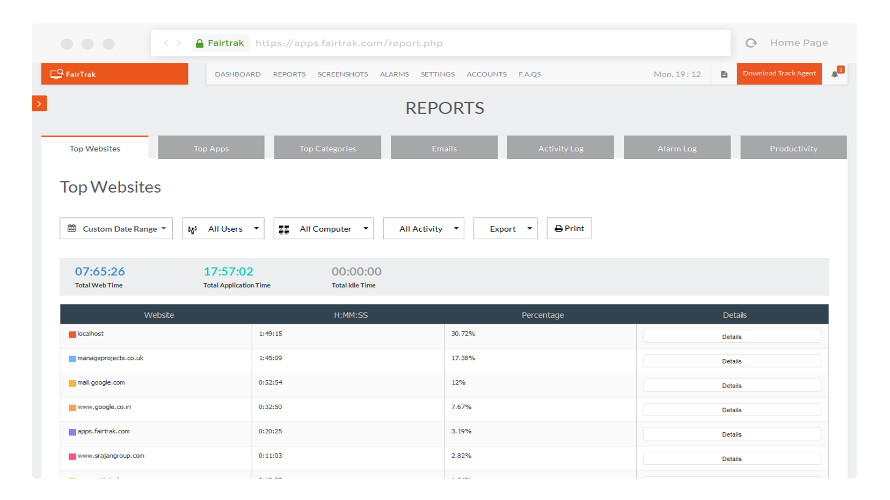Click the address bar URL
Screen dimensions: 890x500
click(349, 43)
